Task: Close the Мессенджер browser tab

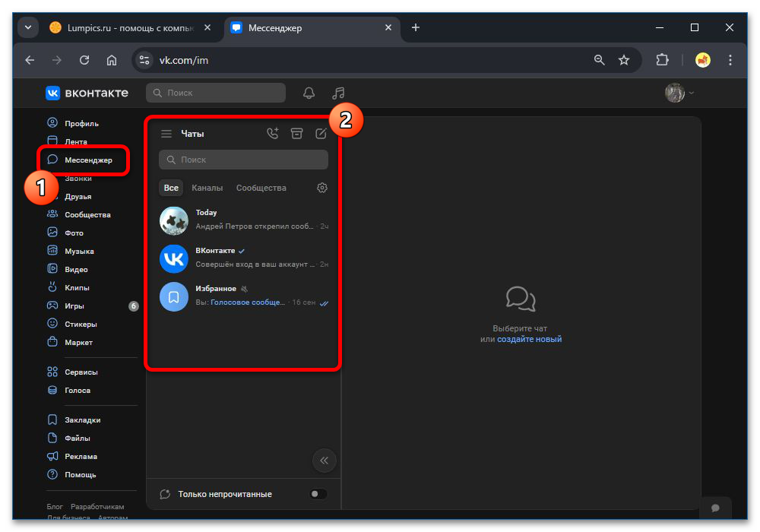Action: pos(388,27)
